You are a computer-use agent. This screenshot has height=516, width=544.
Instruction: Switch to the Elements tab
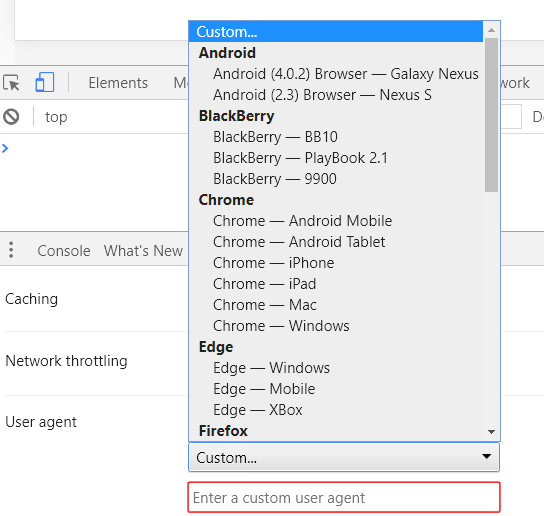tap(118, 83)
